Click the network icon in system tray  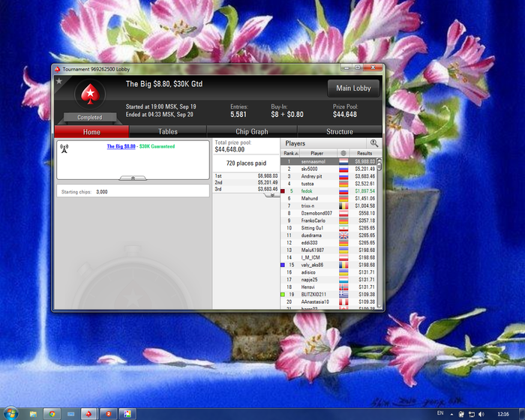coord(472,414)
